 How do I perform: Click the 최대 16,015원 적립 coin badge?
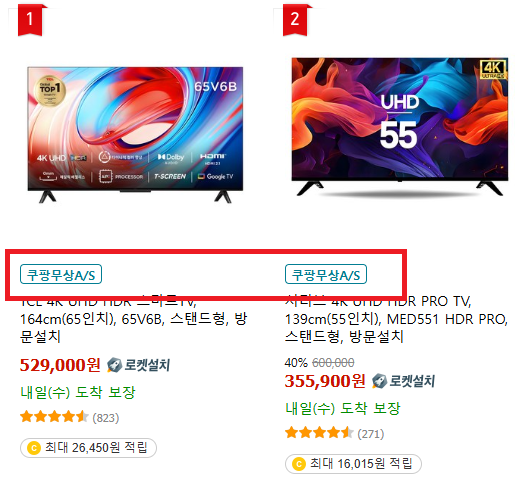[x=353, y=464]
